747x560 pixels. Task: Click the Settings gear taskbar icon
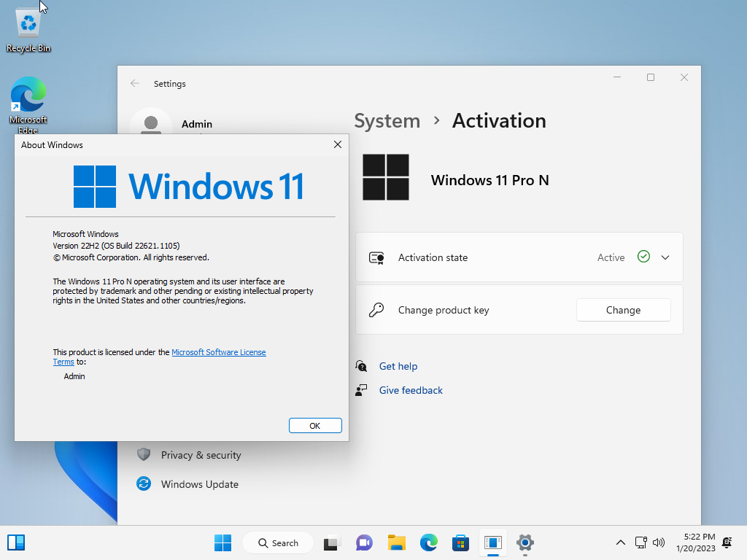click(x=525, y=542)
